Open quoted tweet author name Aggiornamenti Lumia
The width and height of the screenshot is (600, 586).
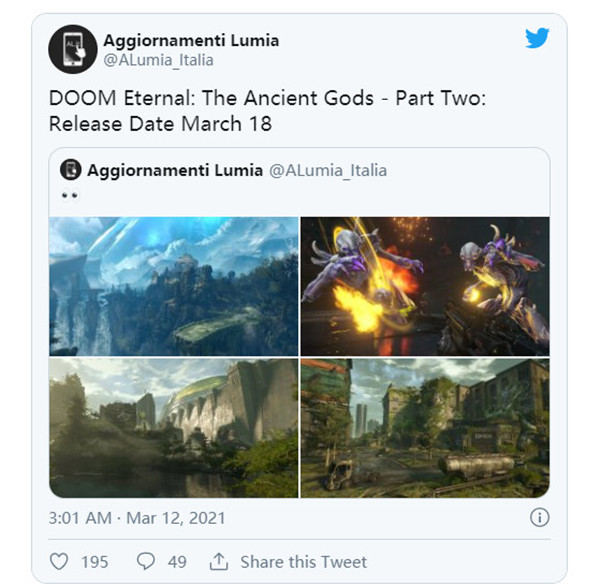tap(175, 170)
